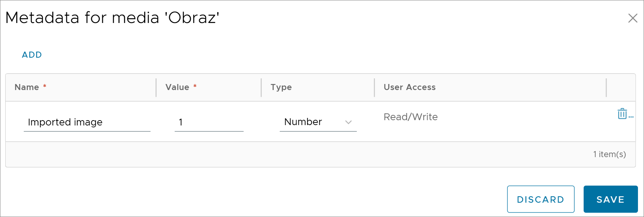Image resolution: width=644 pixels, height=217 pixels.
Task: Click the divider between Value and Type columns
Action: click(x=261, y=87)
